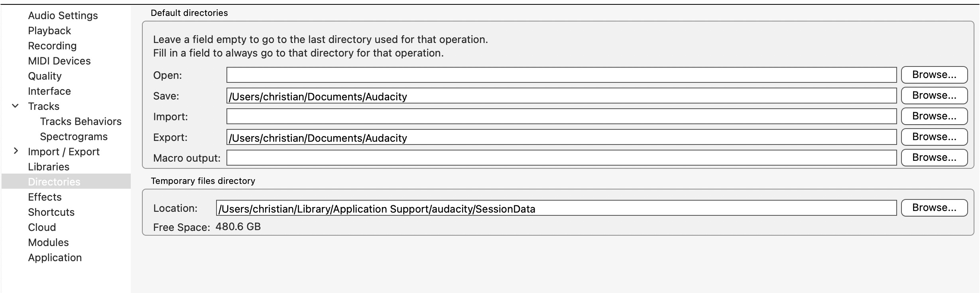Expand the Import / Export section

click(x=16, y=151)
